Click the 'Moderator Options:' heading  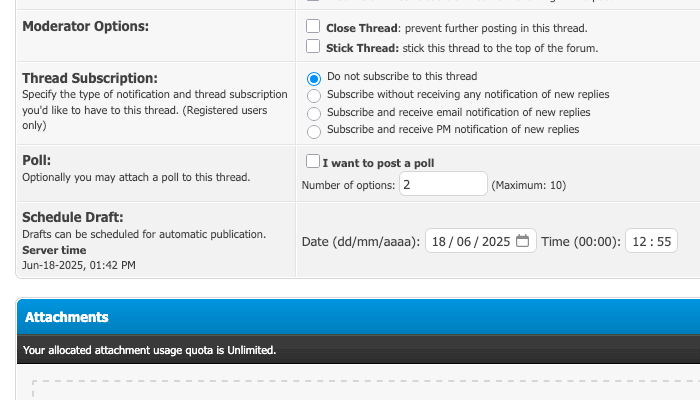coord(85,26)
